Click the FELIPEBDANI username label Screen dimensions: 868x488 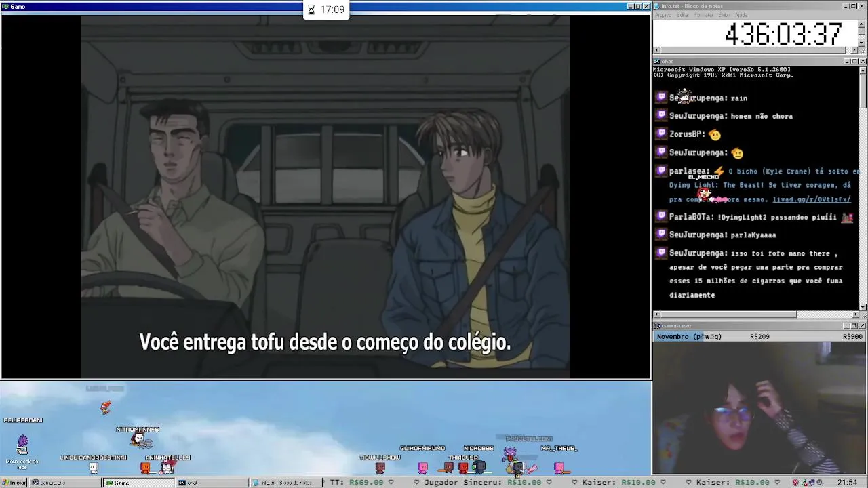pos(23,420)
